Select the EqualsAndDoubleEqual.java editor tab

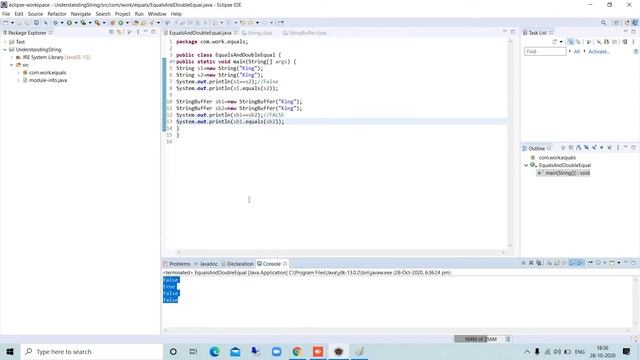200,33
